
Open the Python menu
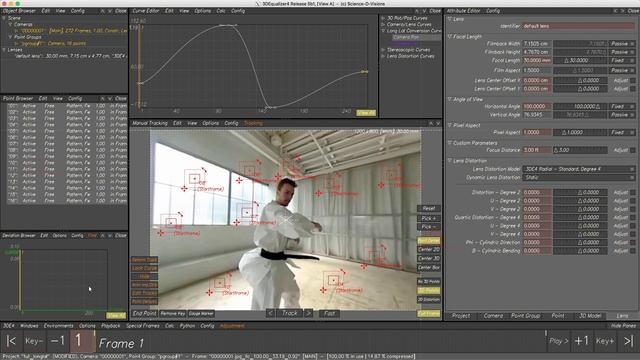pos(187,326)
